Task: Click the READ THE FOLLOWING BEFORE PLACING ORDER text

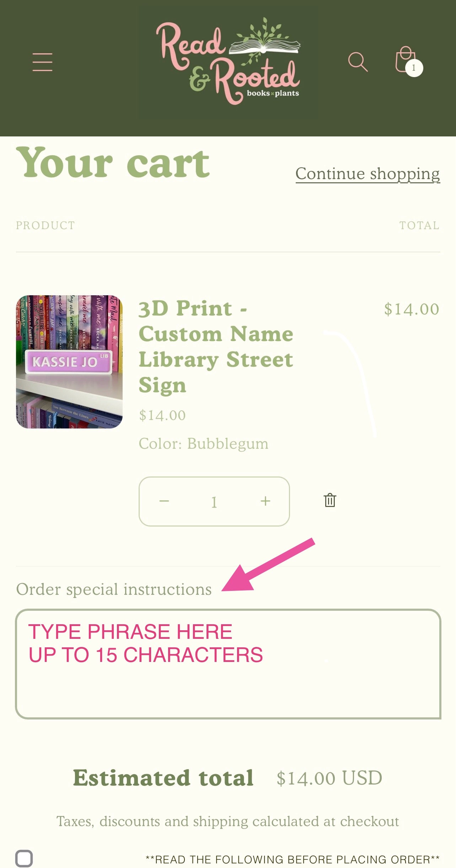Action: coord(293,859)
